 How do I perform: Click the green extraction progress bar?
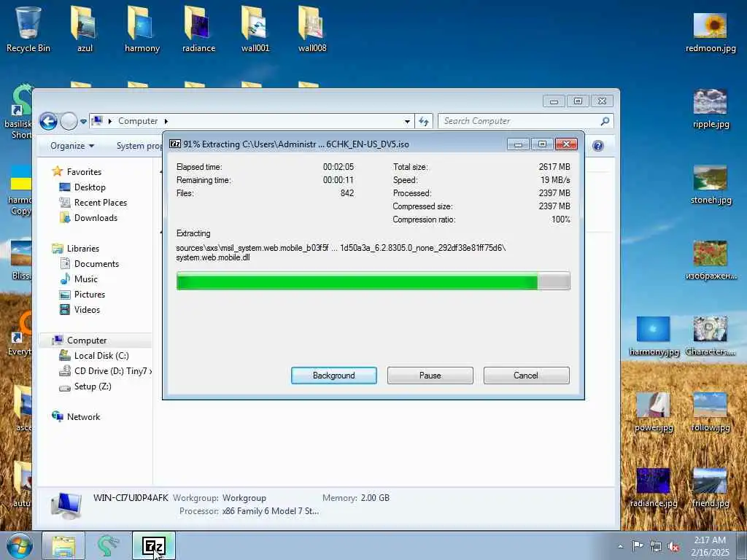[373, 281]
